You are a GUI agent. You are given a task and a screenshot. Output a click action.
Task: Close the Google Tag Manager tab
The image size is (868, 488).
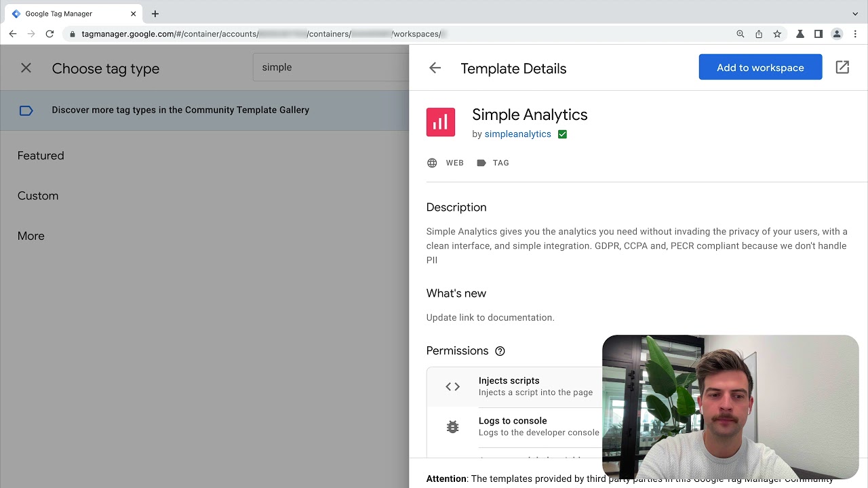click(134, 14)
